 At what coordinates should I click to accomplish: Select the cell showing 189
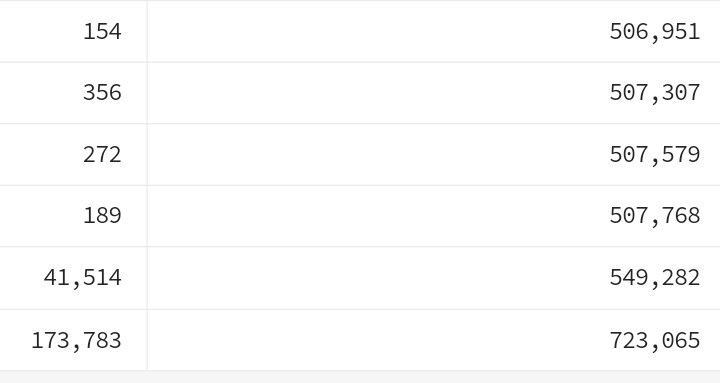tap(73, 216)
